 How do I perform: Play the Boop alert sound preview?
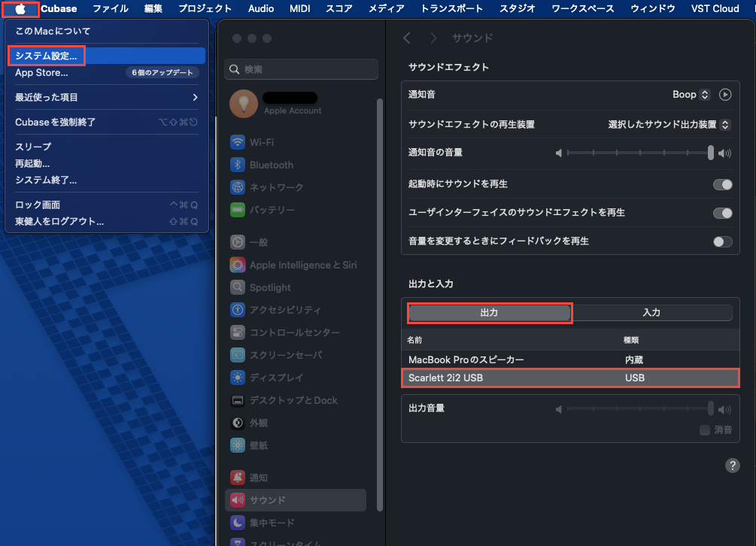coord(725,95)
